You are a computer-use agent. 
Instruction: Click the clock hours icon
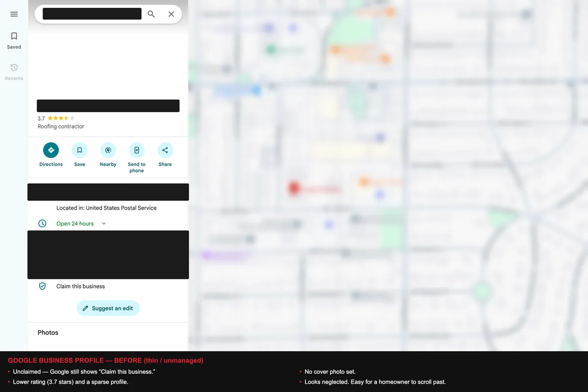pos(43,223)
